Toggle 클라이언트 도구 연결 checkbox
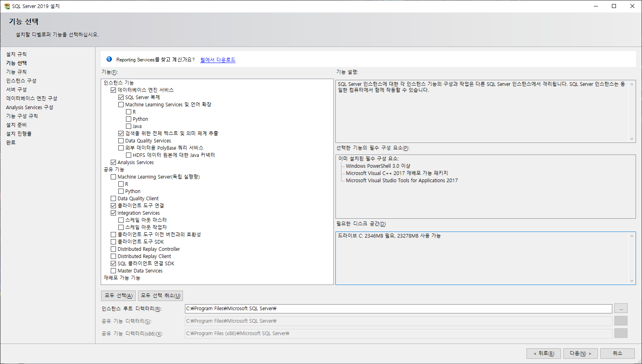This screenshot has width=642, height=364. [x=113, y=205]
